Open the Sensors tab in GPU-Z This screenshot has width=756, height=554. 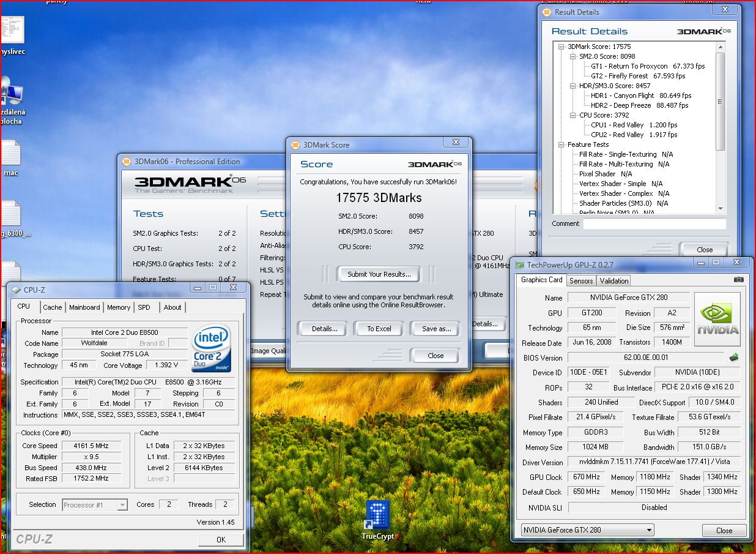(580, 280)
